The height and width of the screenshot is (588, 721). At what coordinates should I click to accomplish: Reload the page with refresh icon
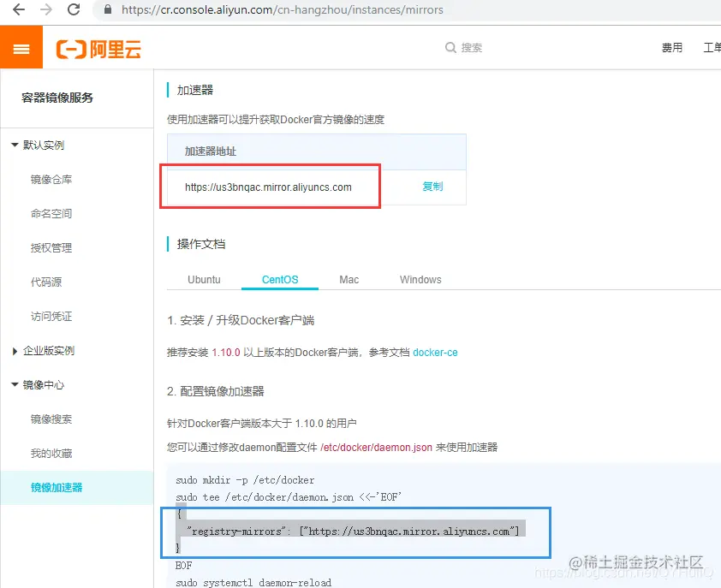pyautogui.click(x=74, y=9)
